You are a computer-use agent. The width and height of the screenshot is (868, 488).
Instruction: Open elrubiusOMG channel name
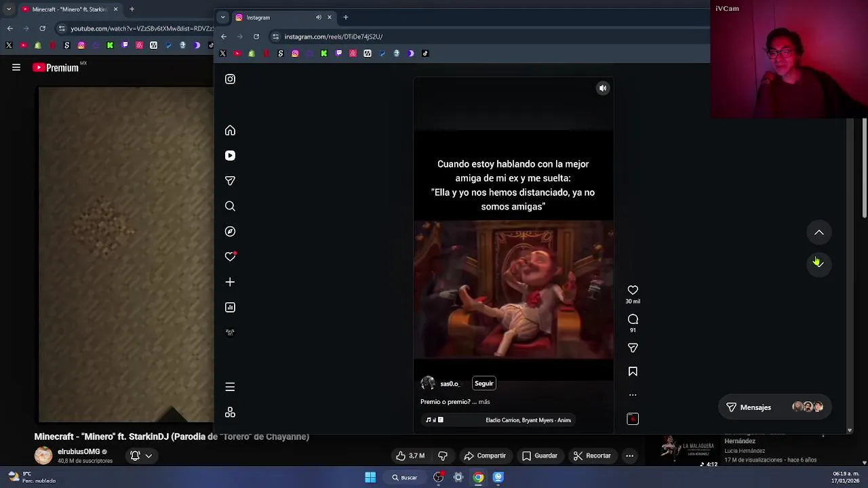[79, 451]
